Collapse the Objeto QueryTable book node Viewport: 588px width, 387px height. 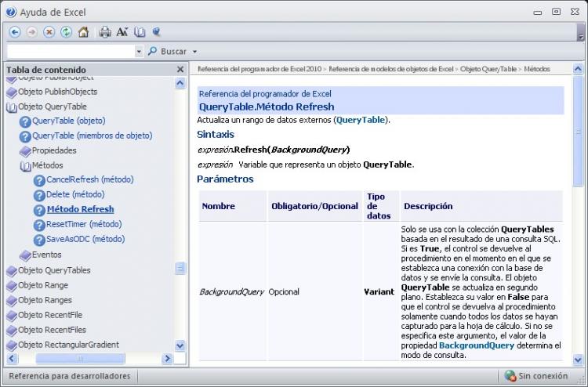12,107
